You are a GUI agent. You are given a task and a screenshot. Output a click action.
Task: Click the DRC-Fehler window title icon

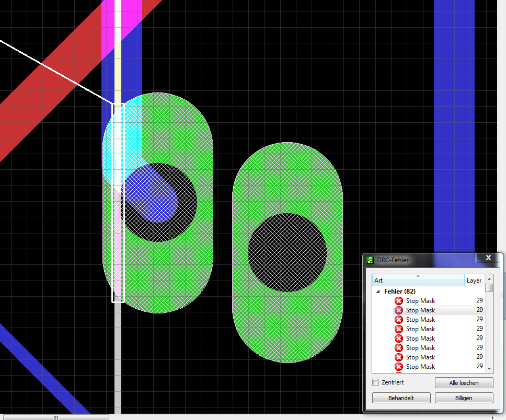tap(370, 260)
